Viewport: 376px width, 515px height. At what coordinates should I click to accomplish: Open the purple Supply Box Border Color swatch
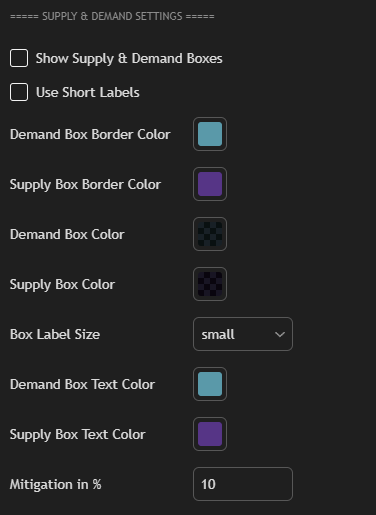click(210, 184)
